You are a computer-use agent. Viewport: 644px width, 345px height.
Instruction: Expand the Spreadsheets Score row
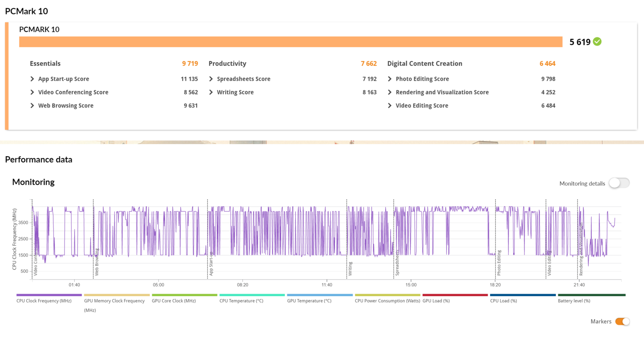tap(211, 79)
